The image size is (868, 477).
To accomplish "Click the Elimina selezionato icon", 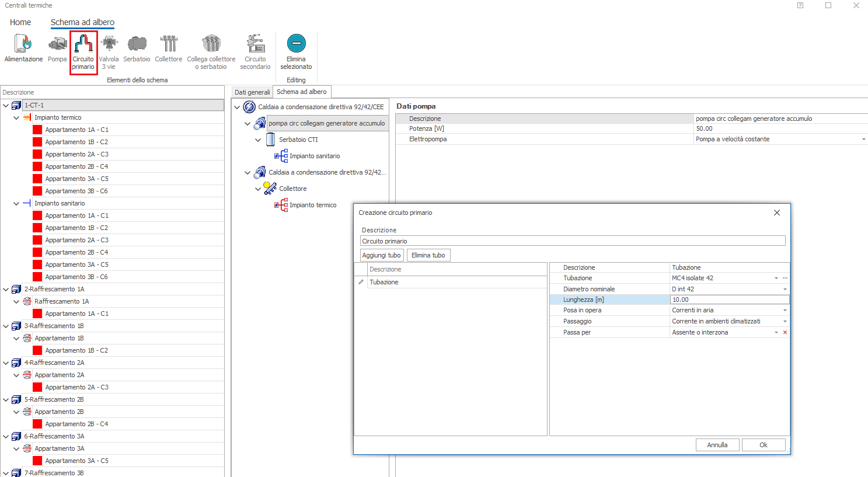I will pos(296,51).
